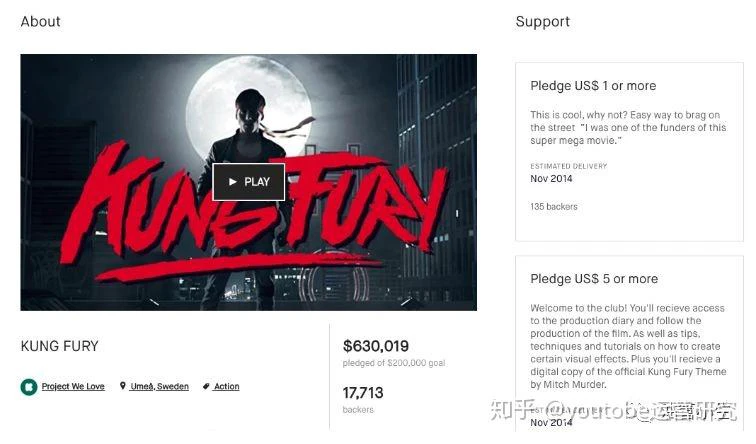The height and width of the screenshot is (444, 756).
Task: Click the KUNG FURY project title
Action: [x=59, y=346]
